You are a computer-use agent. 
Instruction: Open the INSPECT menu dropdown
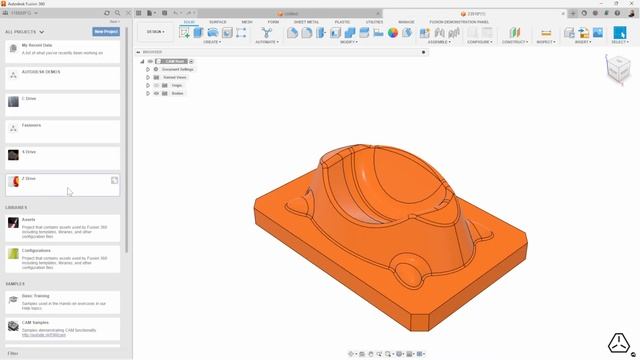tap(546, 42)
